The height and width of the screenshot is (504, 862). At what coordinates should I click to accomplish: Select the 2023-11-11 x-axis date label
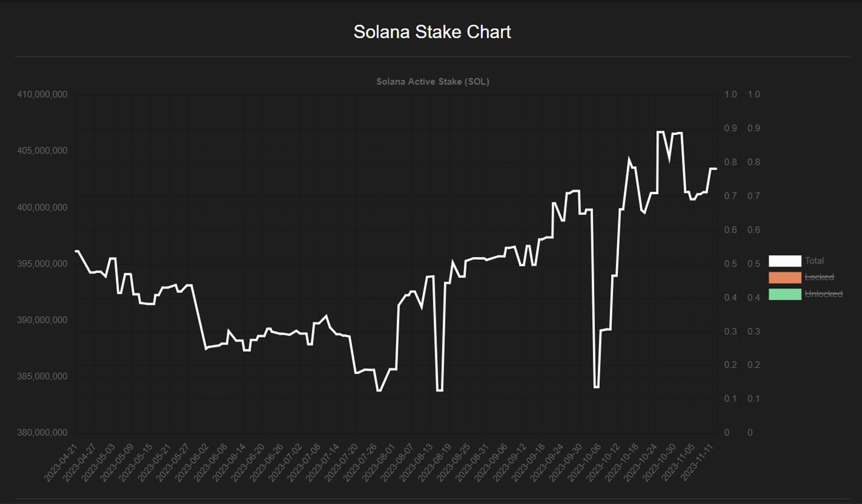[x=697, y=462]
